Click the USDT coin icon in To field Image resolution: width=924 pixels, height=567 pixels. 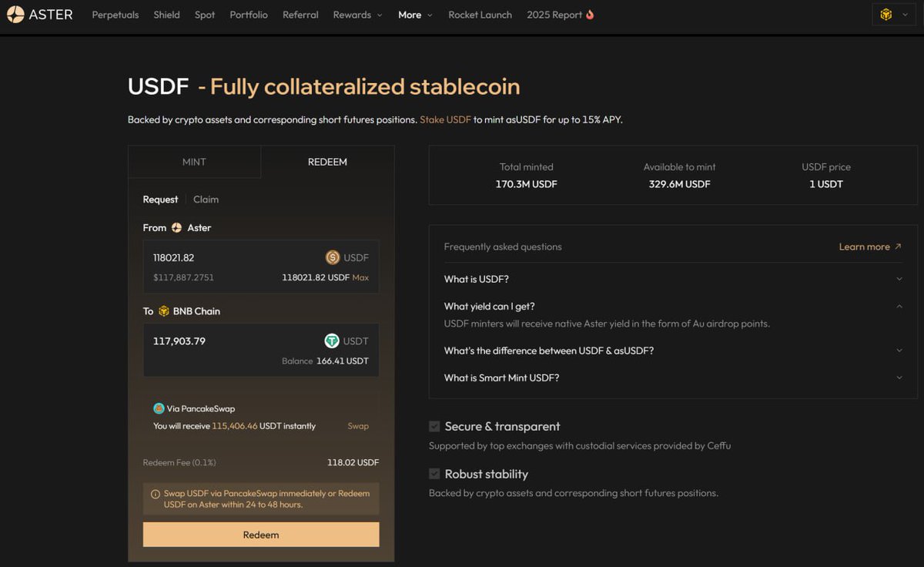332,341
